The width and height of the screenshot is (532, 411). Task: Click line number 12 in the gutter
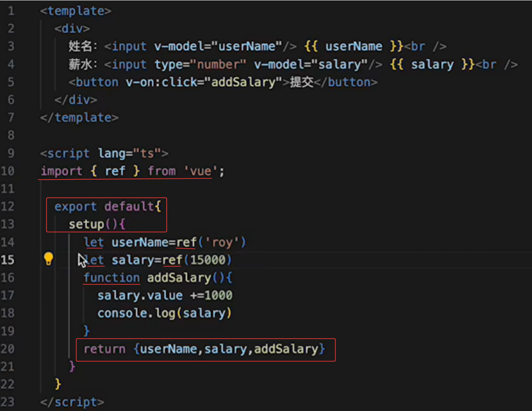8,206
